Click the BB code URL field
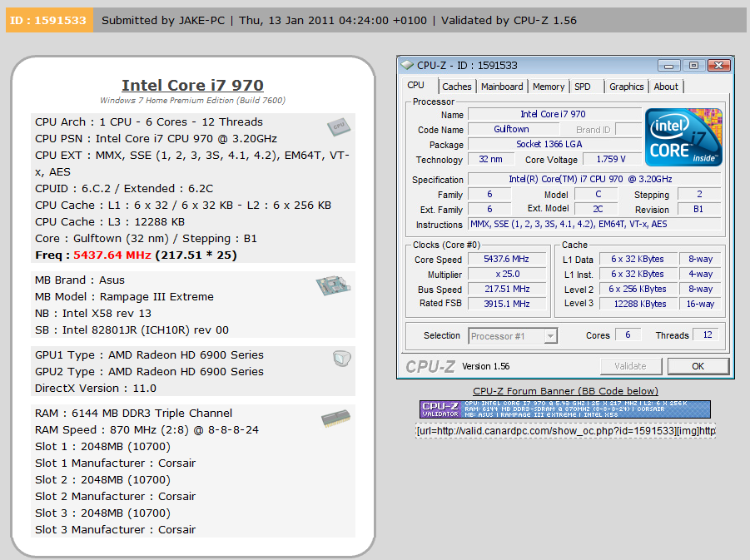This screenshot has width=750, height=560. 565,431
